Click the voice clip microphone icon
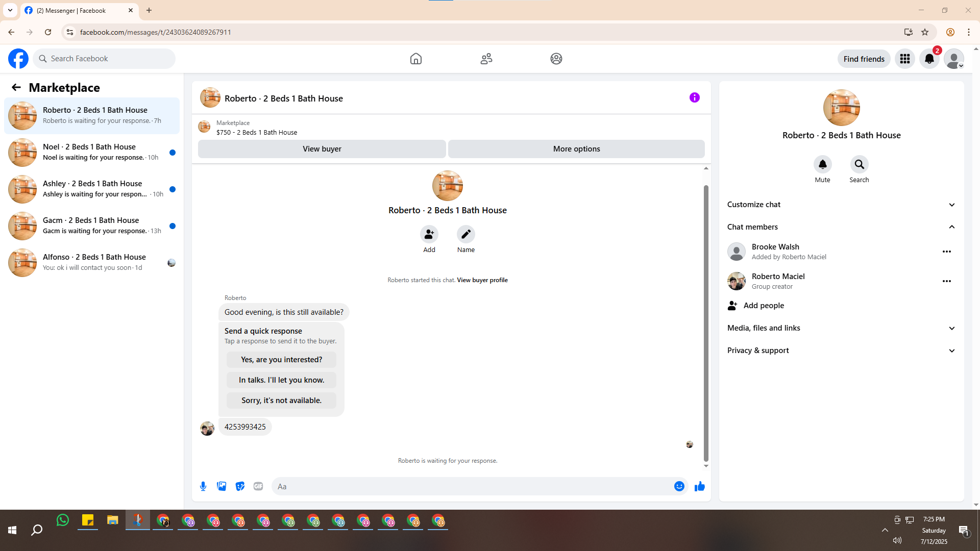Screen dimensions: 980x551 click(203, 486)
